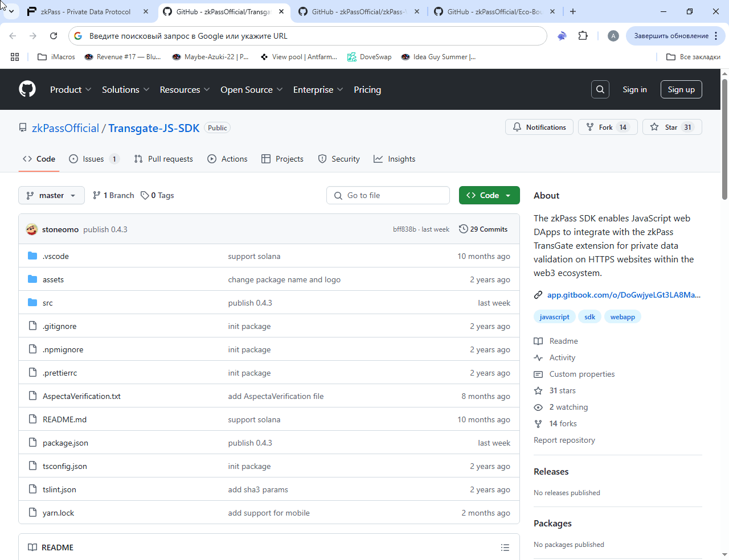Expand the Enterprise navigation menu
Image resolution: width=729 pixels, height=560 pixels.
pyautogui.click(x=318, y=89)
